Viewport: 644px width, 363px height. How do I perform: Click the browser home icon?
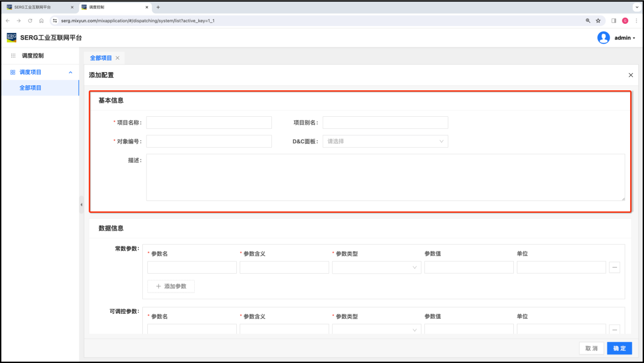(x=41, y=21)
